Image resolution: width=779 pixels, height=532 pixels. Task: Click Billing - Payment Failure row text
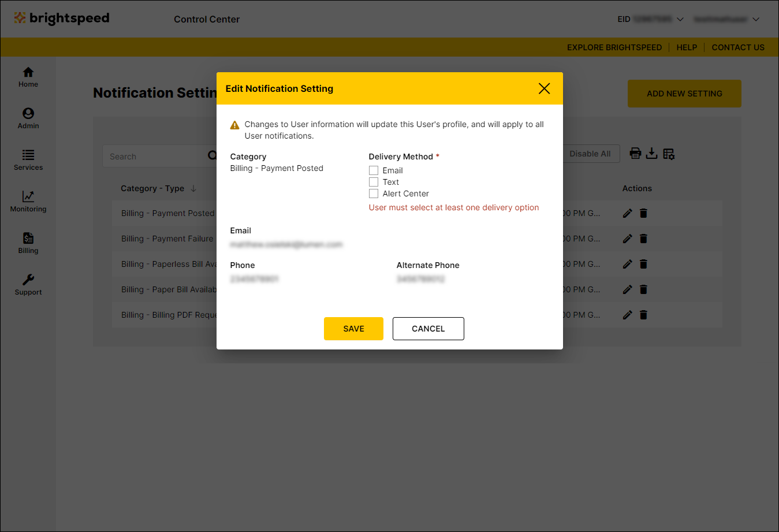167,239
